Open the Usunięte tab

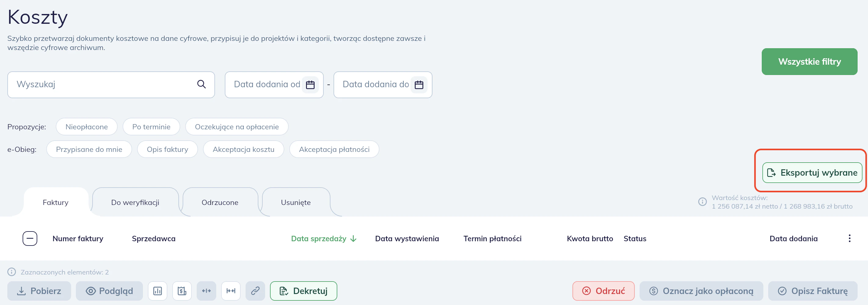[296, 202]
